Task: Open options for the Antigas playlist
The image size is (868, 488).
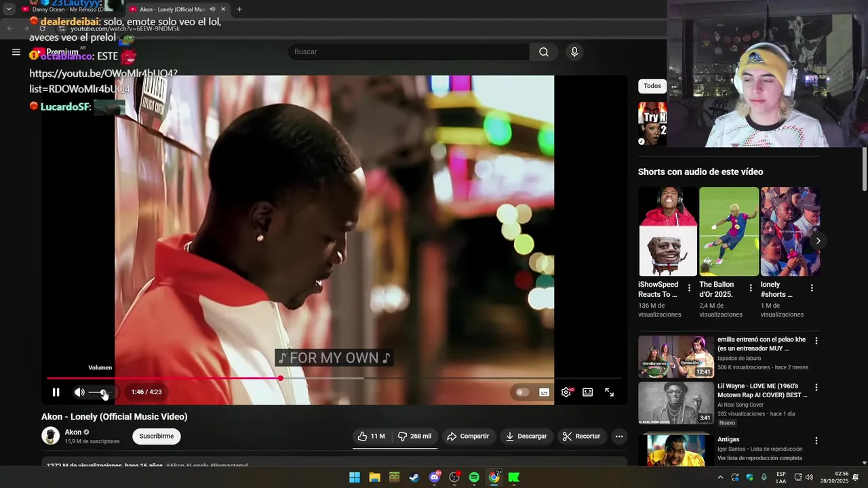Action: pos(816,441)
